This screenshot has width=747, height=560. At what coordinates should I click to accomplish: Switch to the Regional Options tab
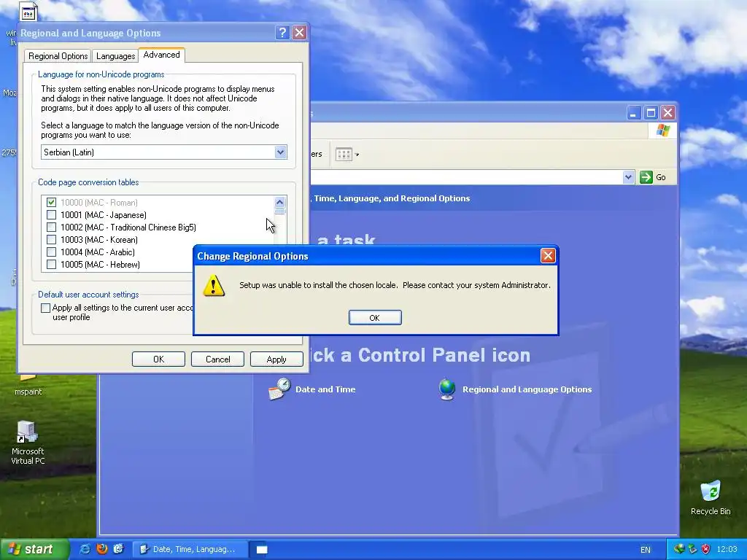click(58, 56)
